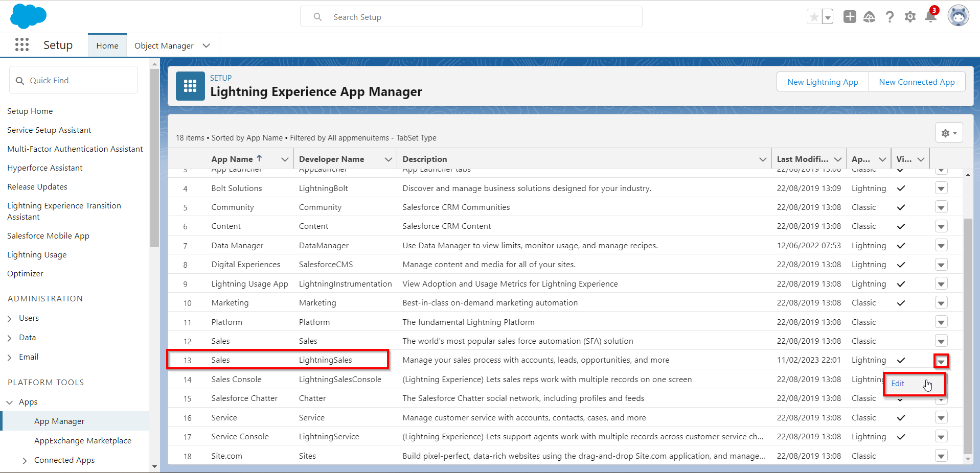
Task: Expand the Users section in sidebar
Action: tap(10, 318)
